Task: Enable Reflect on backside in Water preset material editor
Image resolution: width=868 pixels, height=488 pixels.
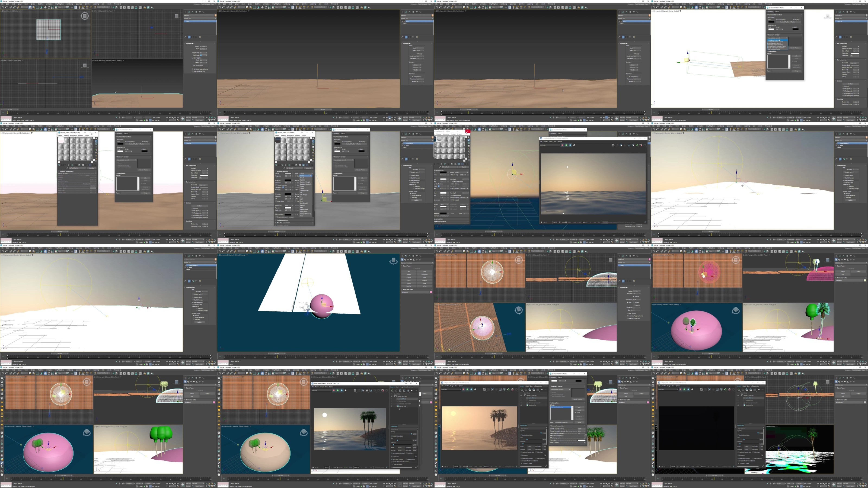Action: [x=452, y=182]
